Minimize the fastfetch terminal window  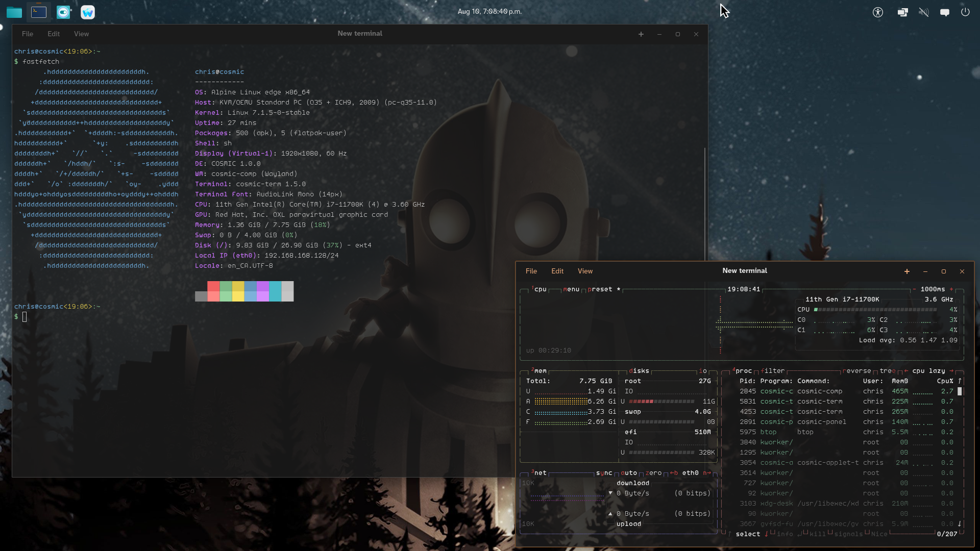[659, 34]
